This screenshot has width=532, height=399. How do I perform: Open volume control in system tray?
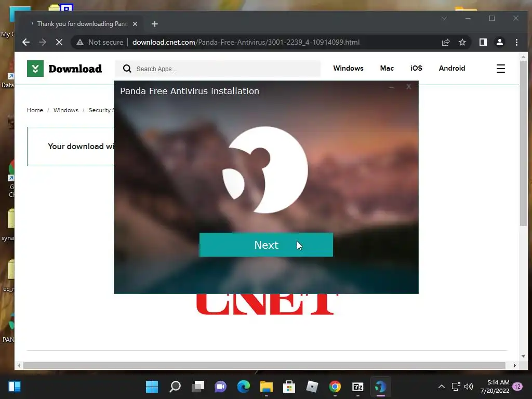[469, 387]
